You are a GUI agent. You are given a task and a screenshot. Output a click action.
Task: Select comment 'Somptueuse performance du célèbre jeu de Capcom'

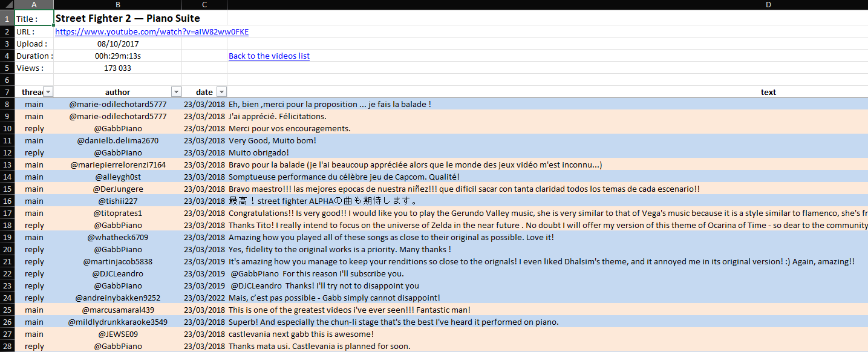coord(547,177)
